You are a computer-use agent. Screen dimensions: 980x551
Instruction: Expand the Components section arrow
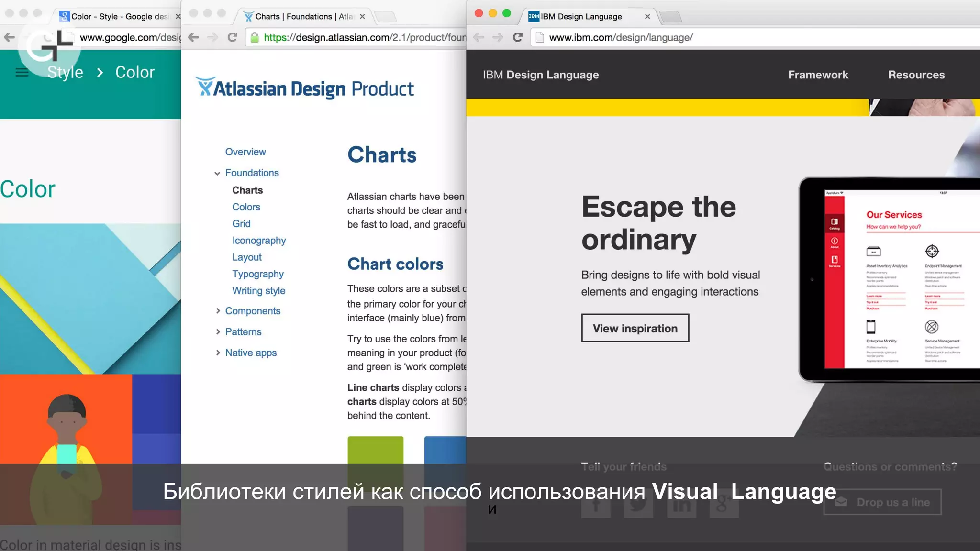[218, 311]
